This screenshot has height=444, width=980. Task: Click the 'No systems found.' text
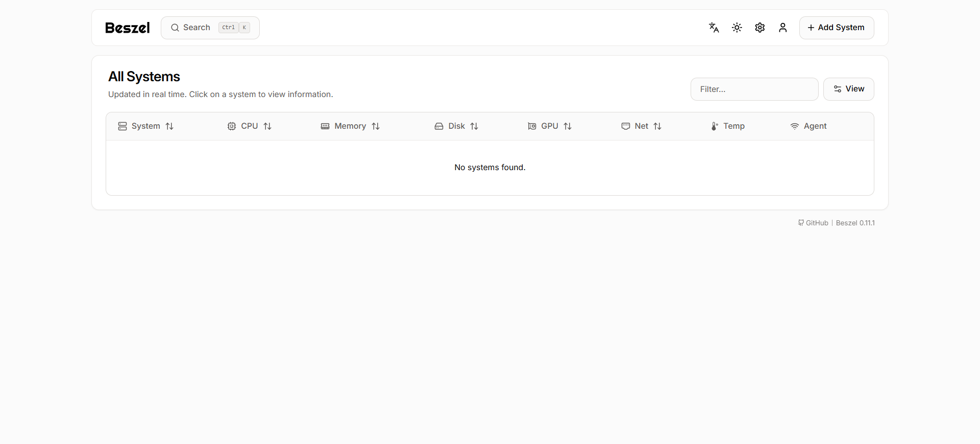pos(490,168)
